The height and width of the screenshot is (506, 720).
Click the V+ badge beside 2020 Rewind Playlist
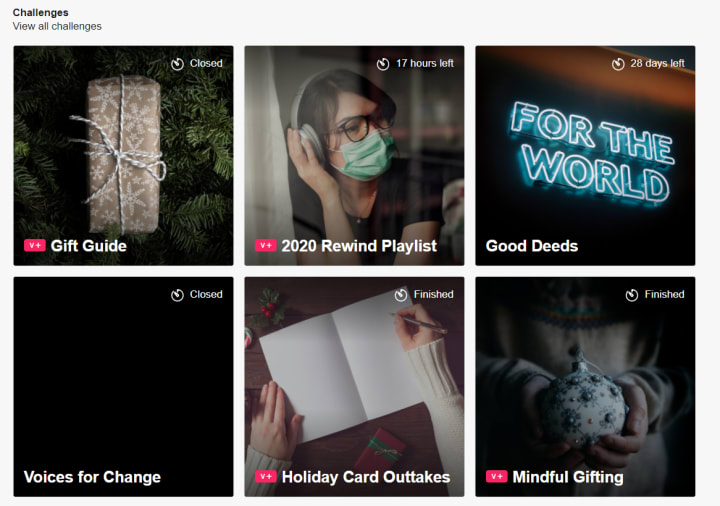266,246
